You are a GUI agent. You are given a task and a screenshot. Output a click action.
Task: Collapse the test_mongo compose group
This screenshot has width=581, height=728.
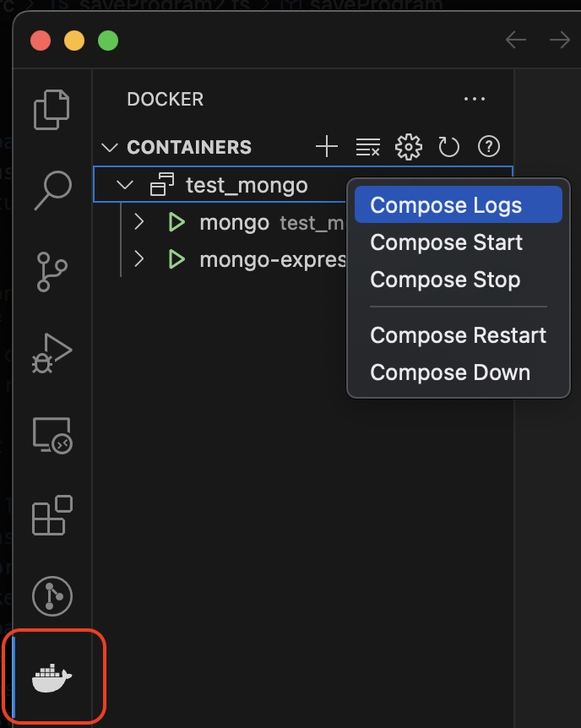126,184
